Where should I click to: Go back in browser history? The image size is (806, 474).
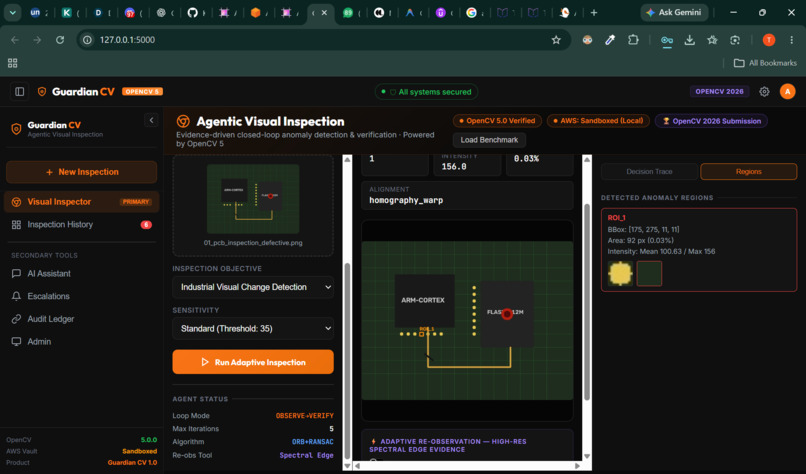coord(15,40)
